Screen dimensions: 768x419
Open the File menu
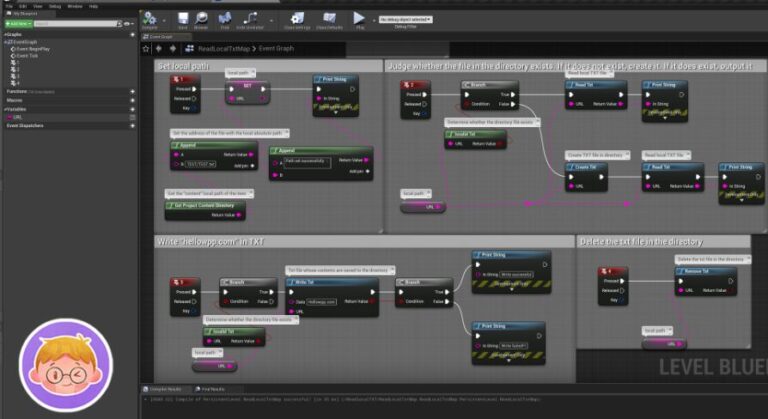[x=9, y=6]
